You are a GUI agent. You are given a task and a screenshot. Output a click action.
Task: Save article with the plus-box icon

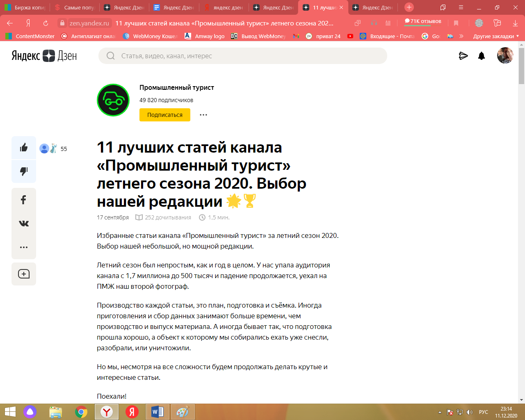point(24,274)
